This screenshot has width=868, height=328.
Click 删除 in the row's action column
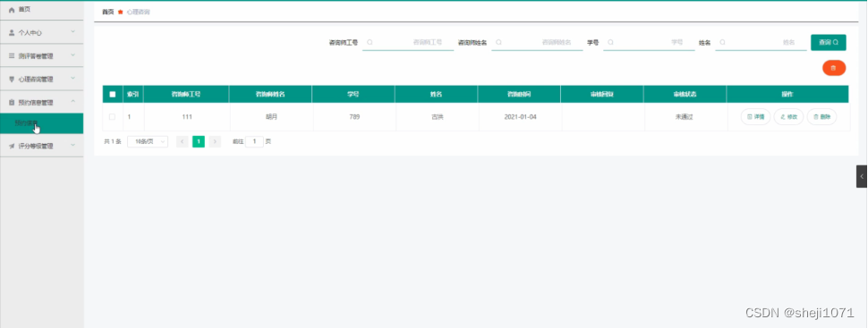tap(821, 117)
